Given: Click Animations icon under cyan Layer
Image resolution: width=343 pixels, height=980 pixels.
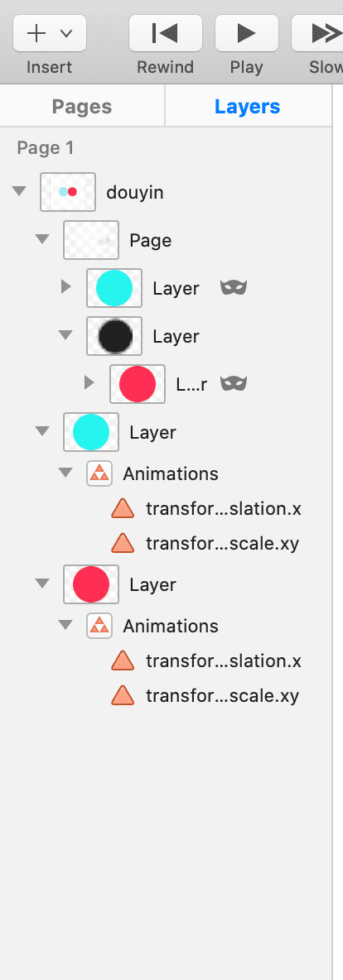Looking at the screenshot, I should click(x=99, y=473).
